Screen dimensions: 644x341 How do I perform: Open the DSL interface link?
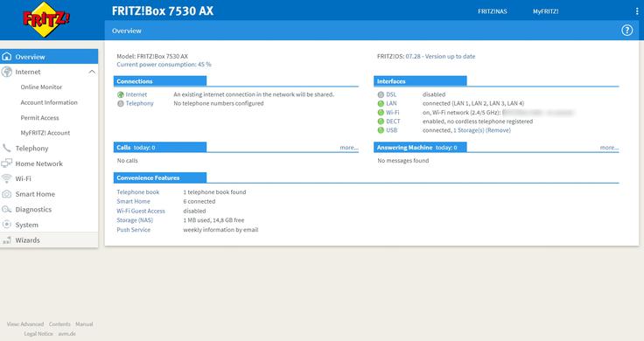(x=391, y=94)
